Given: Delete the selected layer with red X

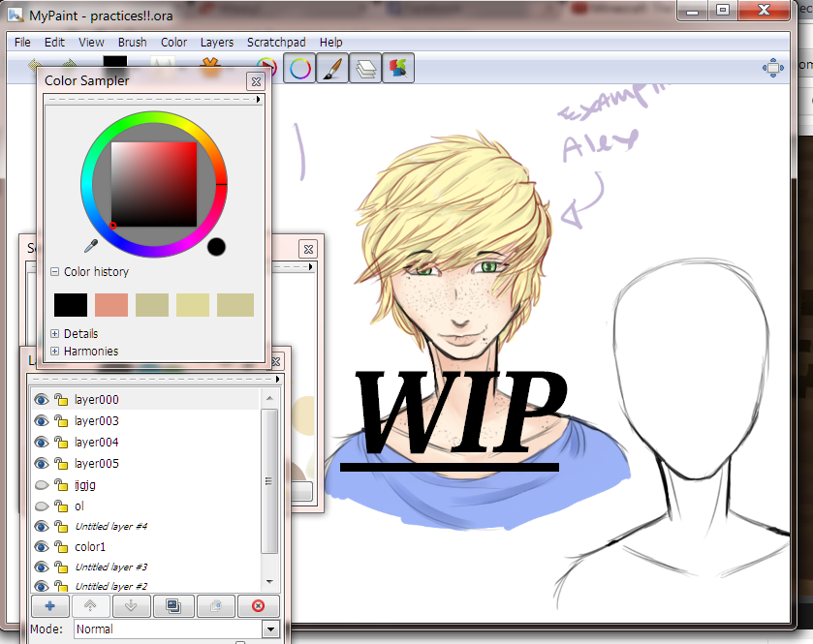Looking at the screenshot, I should click(x=258, y=605).
